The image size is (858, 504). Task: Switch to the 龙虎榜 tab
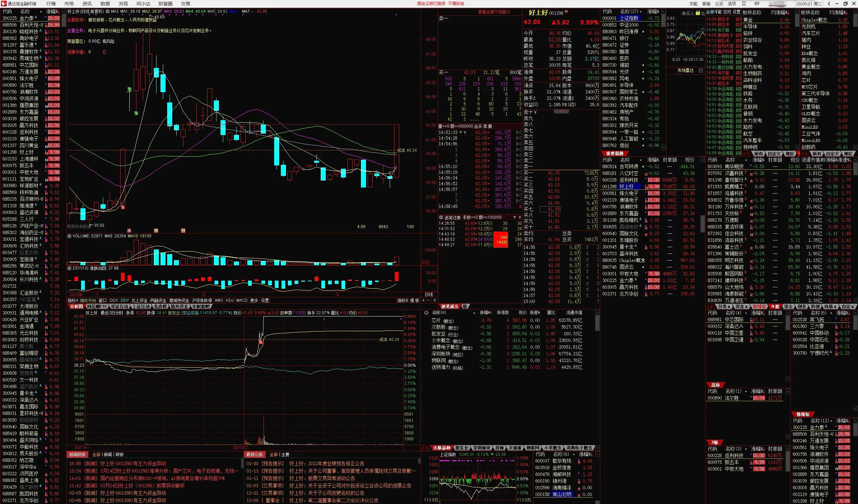click(160, 306)
